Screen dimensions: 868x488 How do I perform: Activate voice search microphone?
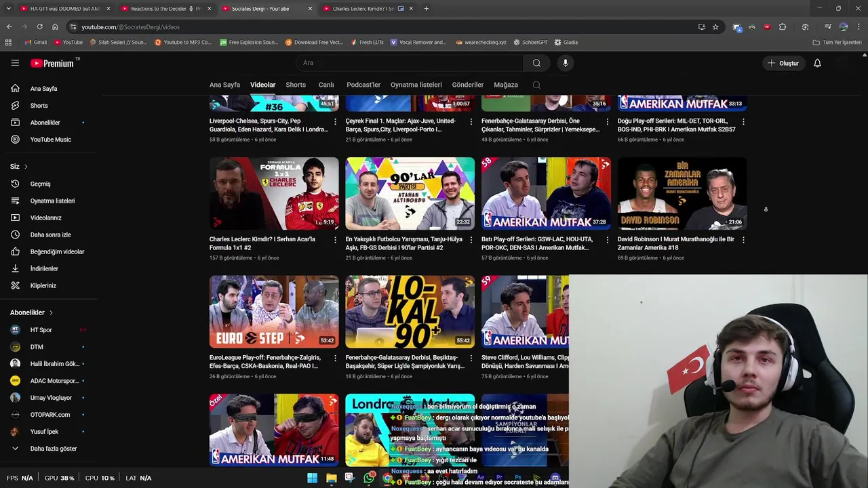[566, 63]
